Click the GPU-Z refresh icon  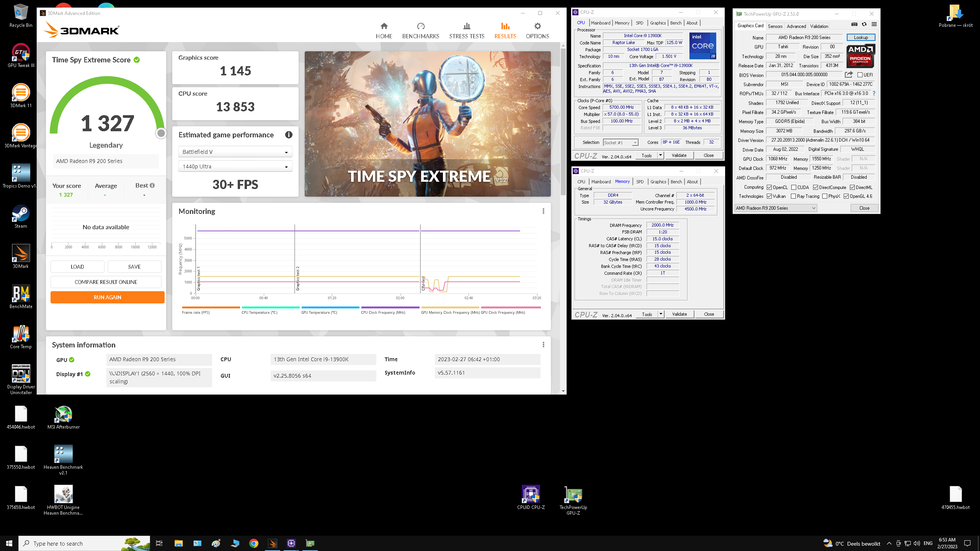(864, 24)
